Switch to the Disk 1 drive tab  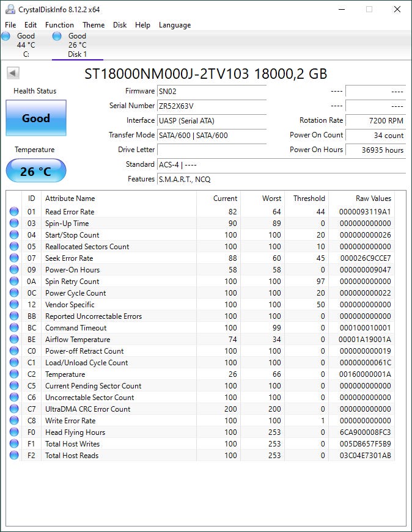[x=77, y=45]
